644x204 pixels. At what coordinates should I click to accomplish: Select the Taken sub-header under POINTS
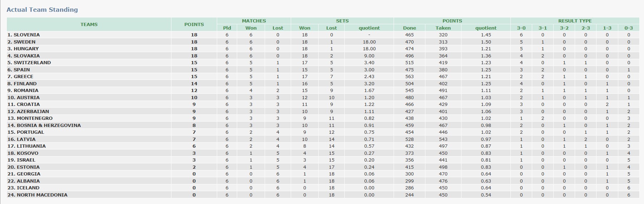click(443, 28)
